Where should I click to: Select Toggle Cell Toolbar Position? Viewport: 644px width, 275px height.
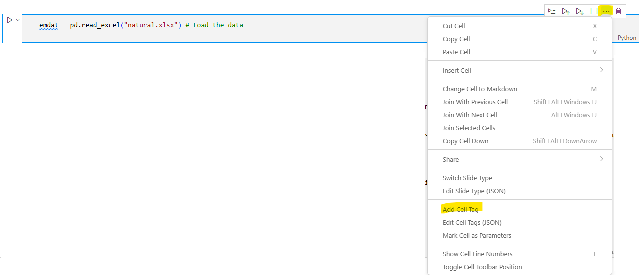482,267
